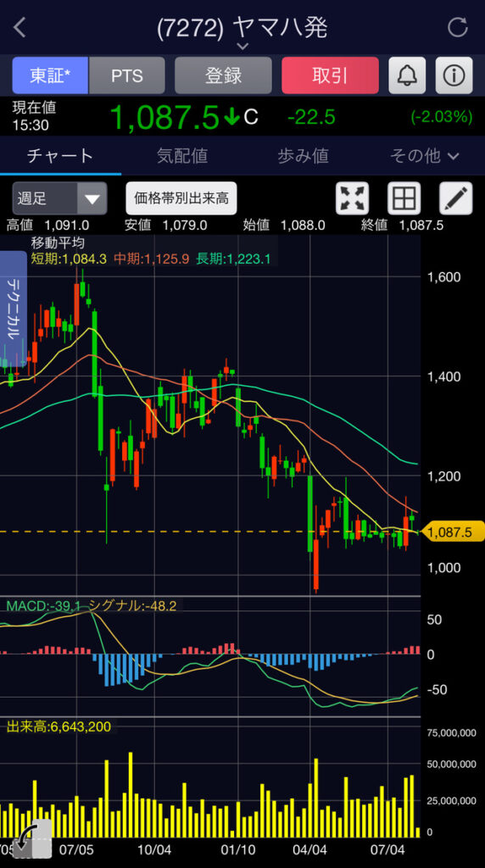Switch to the 歩み値 tab

303,156
